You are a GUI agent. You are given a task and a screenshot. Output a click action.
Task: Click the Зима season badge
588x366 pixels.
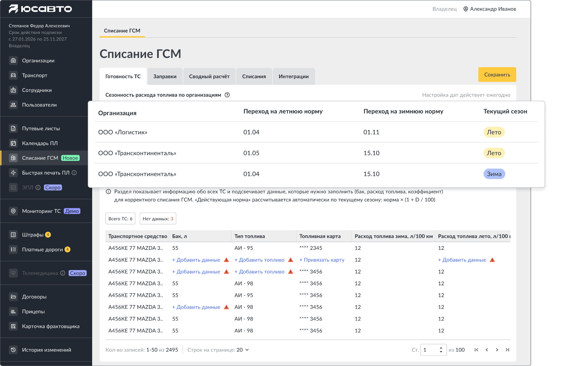click(494, 174)
